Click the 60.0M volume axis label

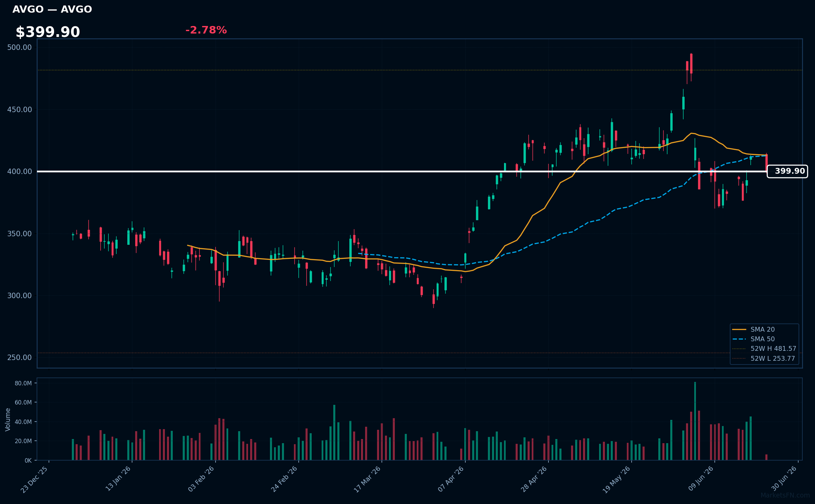[x=23, y=402]
